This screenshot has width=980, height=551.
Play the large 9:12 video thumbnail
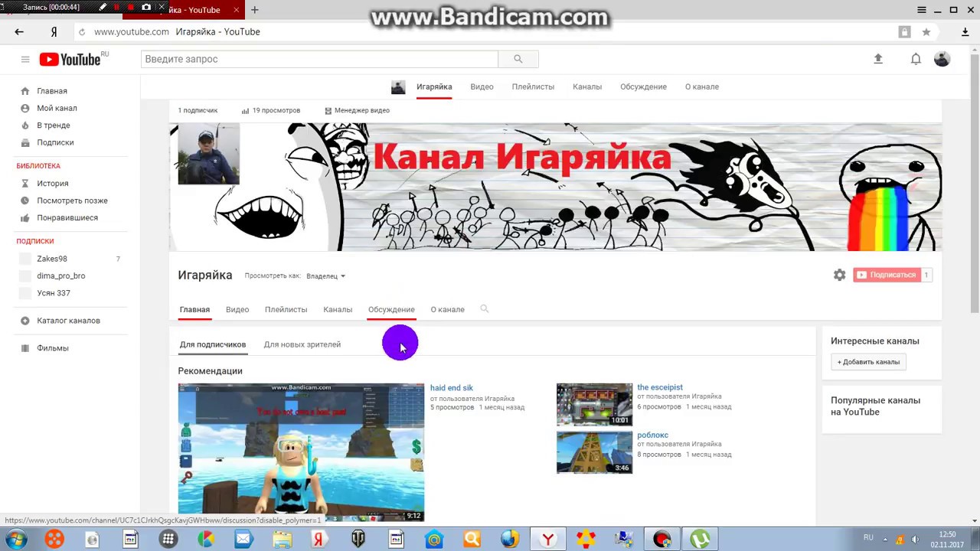[x=301, y=452]
